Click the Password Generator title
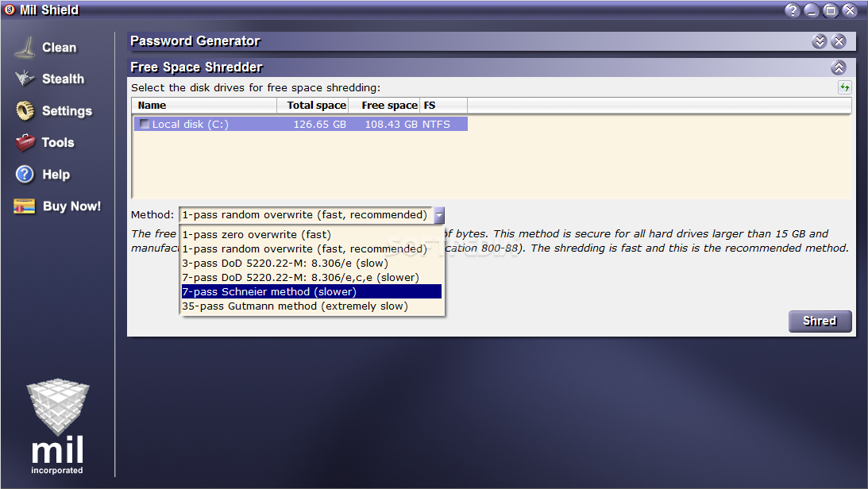Screen dimensions: 868x489 (195, 41)
